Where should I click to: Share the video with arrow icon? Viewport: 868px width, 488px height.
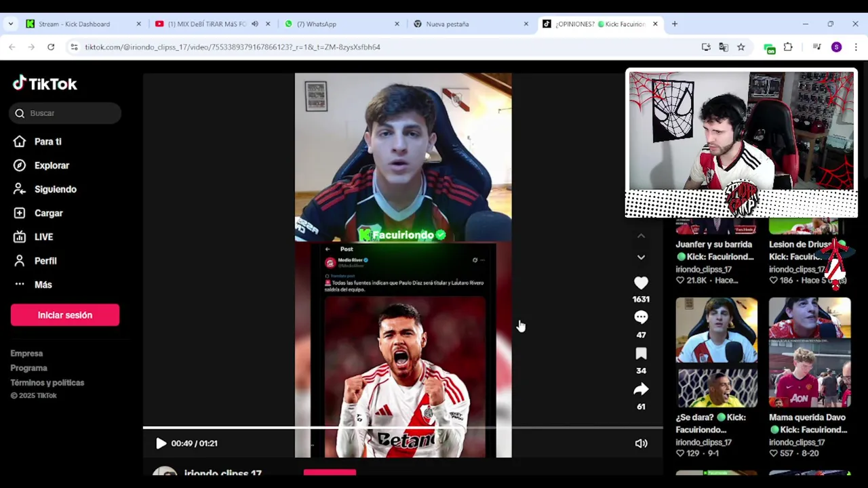(x=641, y=389)
